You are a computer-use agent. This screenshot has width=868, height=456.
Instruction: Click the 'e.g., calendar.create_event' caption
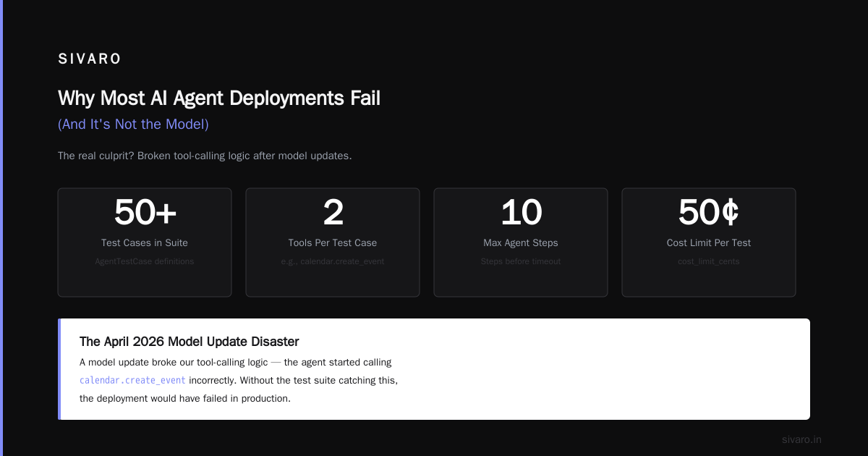pyautogui.click(x=333, y=261)
